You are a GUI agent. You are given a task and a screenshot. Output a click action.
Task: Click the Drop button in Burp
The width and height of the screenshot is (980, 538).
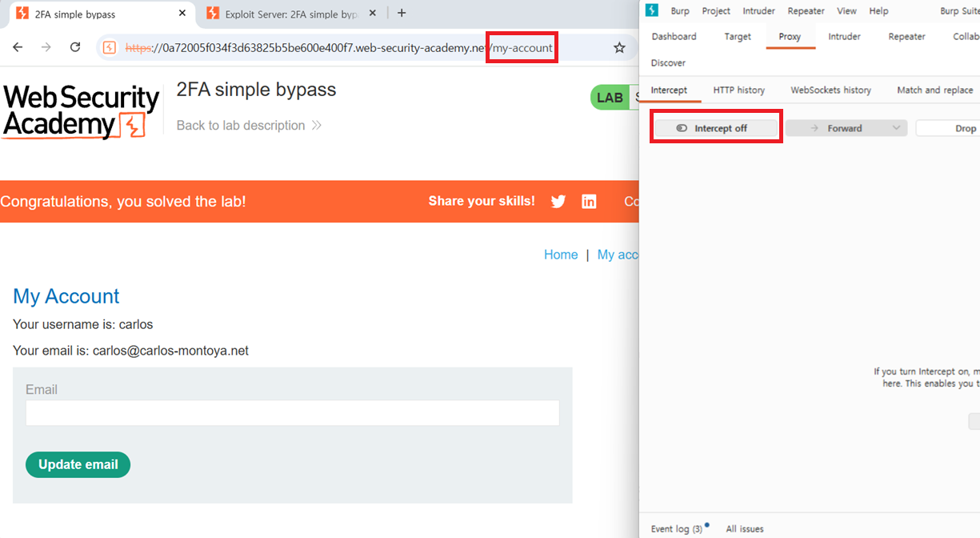[x=948, y=128]
